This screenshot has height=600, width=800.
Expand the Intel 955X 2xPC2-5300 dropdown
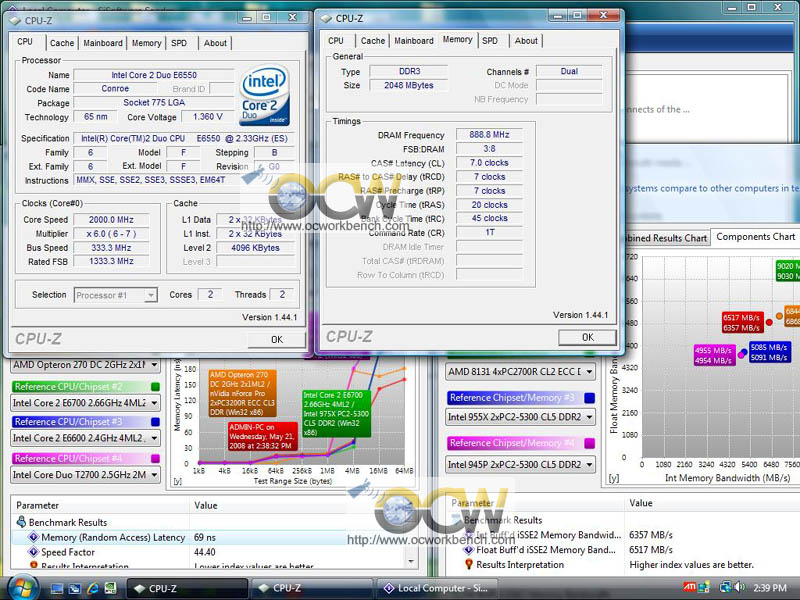click(x=589, y=417)
